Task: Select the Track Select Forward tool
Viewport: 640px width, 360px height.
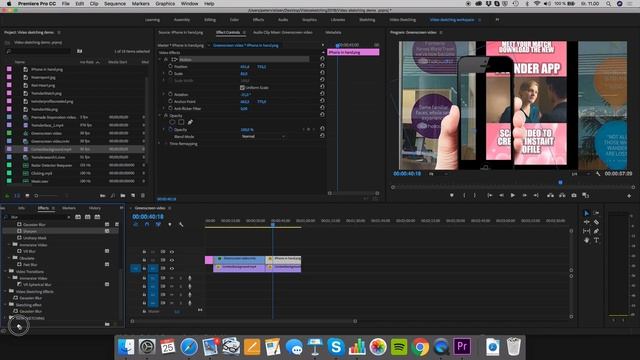Action: coord(596,213)
